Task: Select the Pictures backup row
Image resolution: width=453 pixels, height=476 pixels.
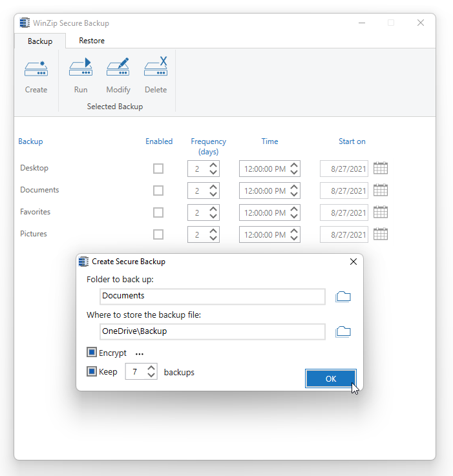Action: pos(34,233)
